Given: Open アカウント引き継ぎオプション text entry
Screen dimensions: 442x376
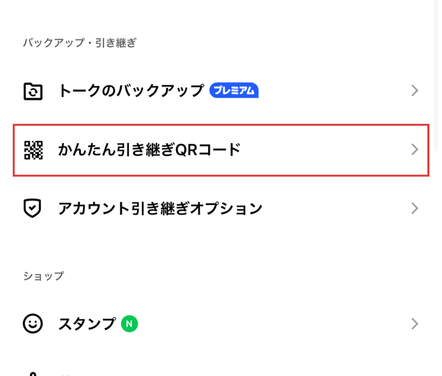Looking at the screenshot, I should tap(160, 208).
